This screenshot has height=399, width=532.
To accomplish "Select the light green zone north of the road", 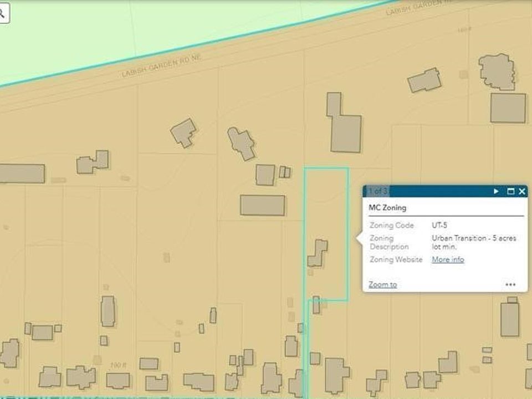I will (x=139, y=28).
